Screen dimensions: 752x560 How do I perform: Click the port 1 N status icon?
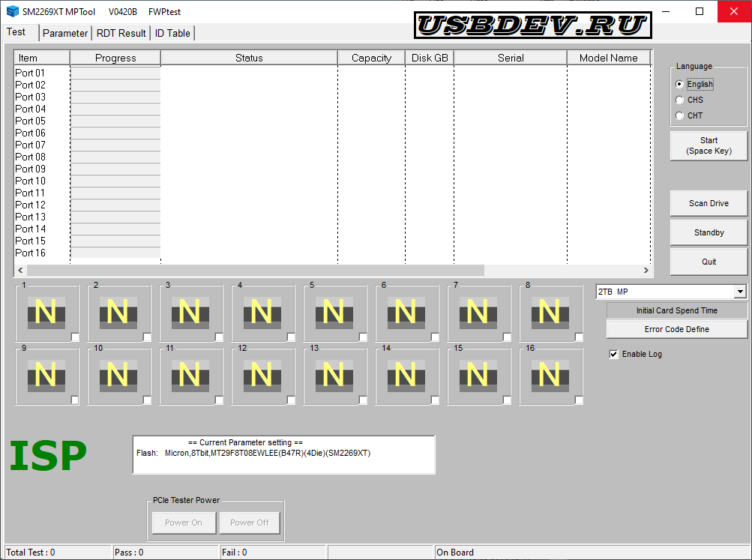tap(46, 313)
